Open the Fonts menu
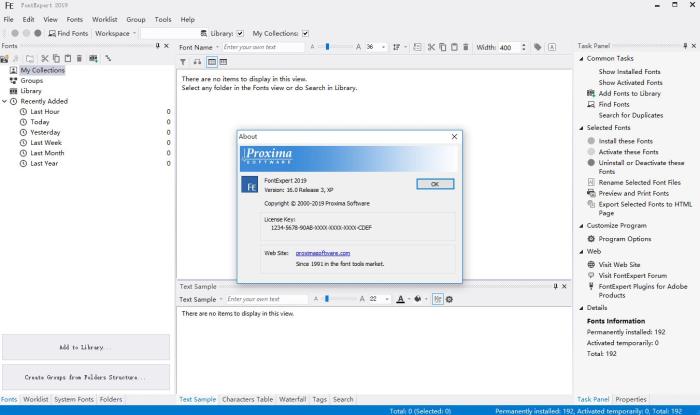Screen dimensions: 700x415 click(x=75, y=20)
